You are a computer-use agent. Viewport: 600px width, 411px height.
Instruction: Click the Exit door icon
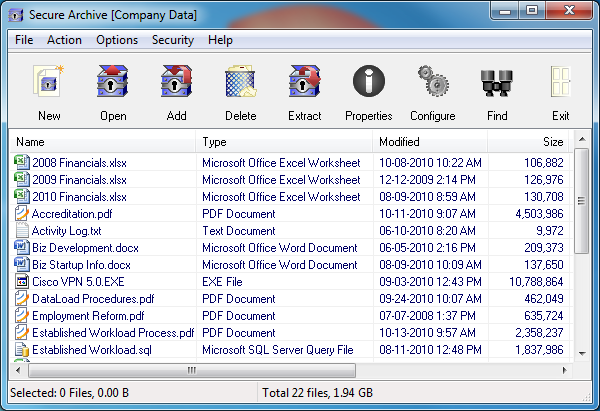561,81
